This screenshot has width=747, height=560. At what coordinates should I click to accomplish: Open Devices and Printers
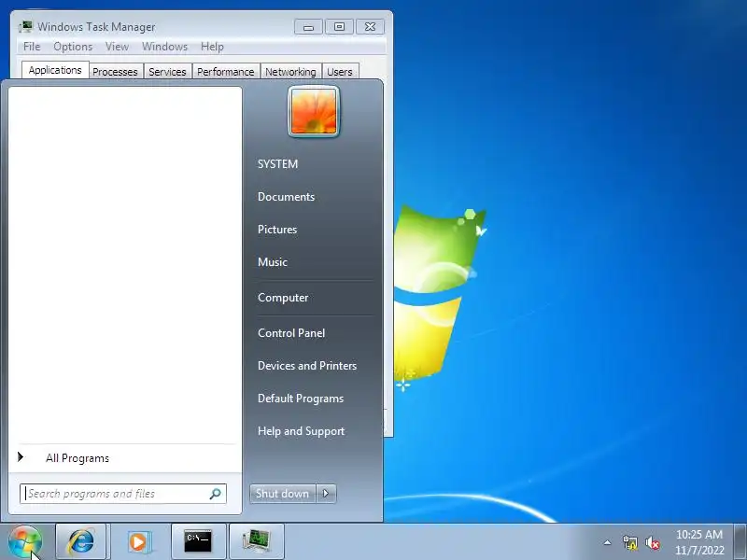(307, 366)
